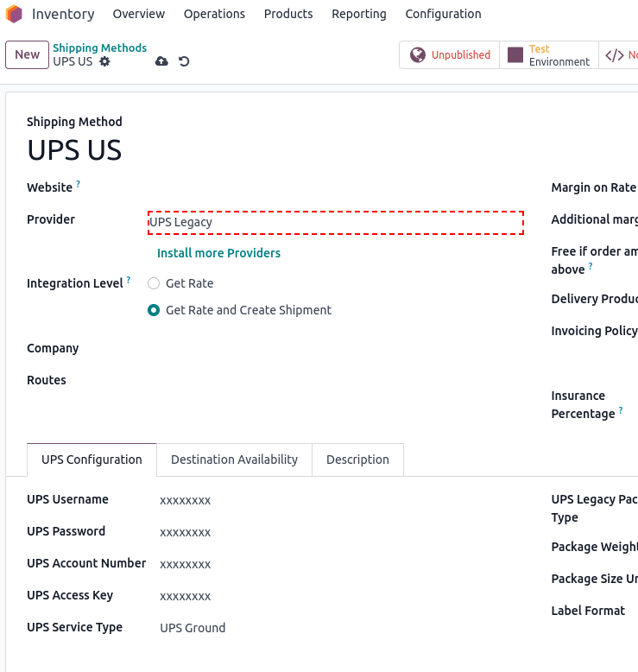Switch to the UPS Configuration tab
Screen dimensions: 638x672
(92, 460)
